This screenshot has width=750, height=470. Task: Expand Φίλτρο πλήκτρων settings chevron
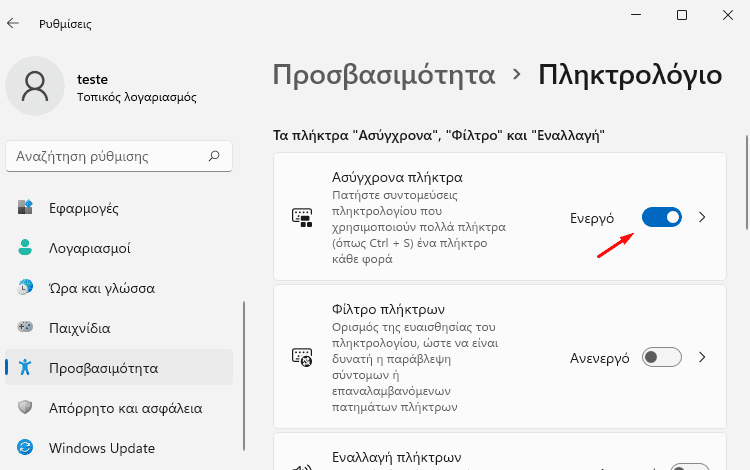click(x=702, y=357)
